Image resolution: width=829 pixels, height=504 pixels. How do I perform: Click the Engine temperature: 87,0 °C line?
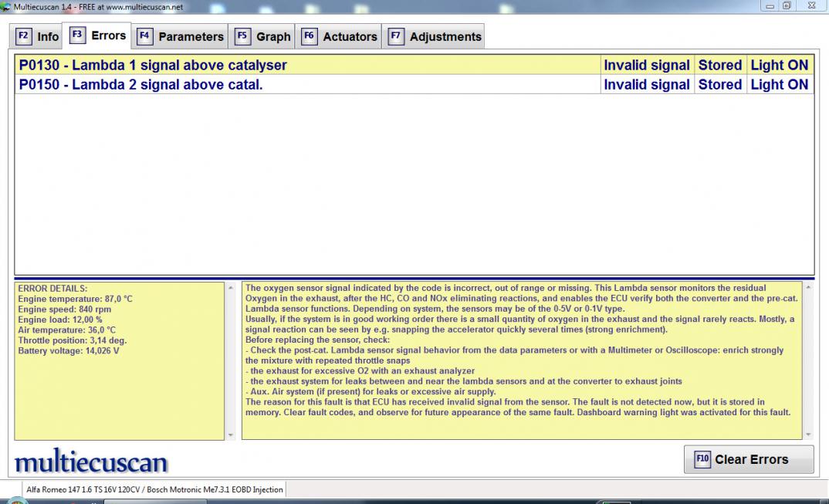pos(75,299)
